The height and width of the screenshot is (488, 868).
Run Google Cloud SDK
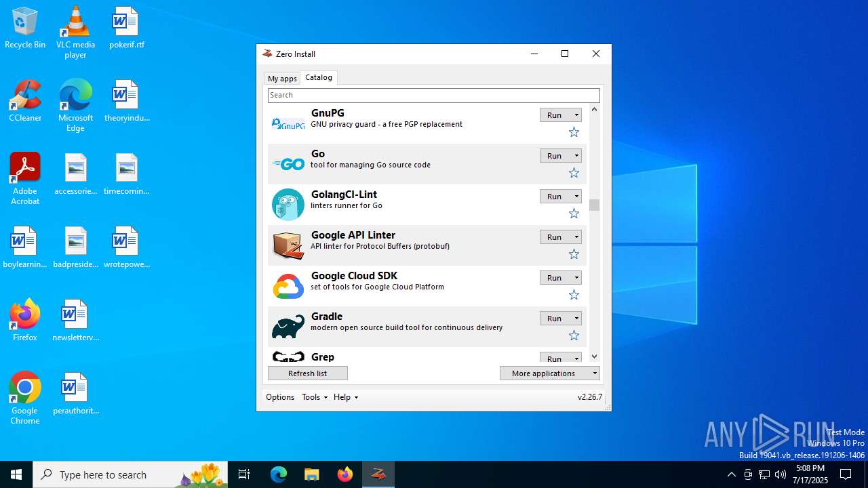(x=555, y=278)
